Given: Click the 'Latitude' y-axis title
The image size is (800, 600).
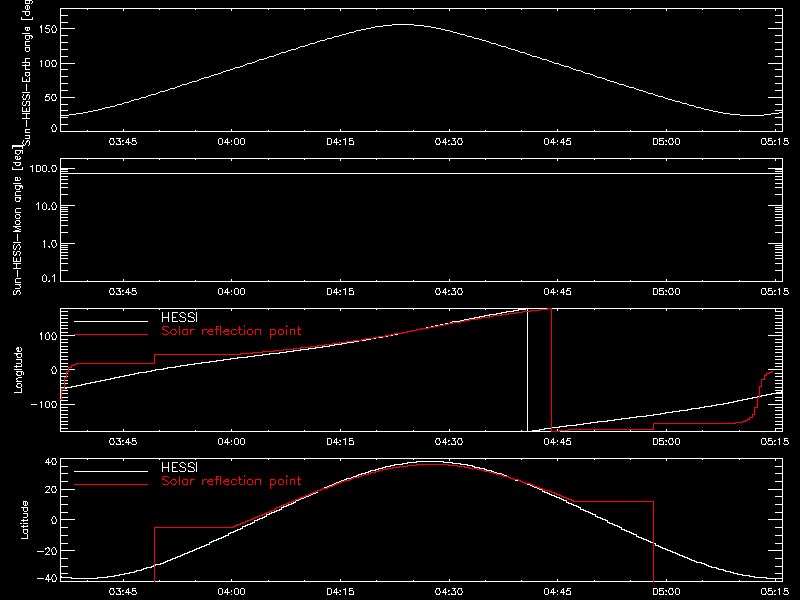Looking at the screenshot, I should coord(24,520).
